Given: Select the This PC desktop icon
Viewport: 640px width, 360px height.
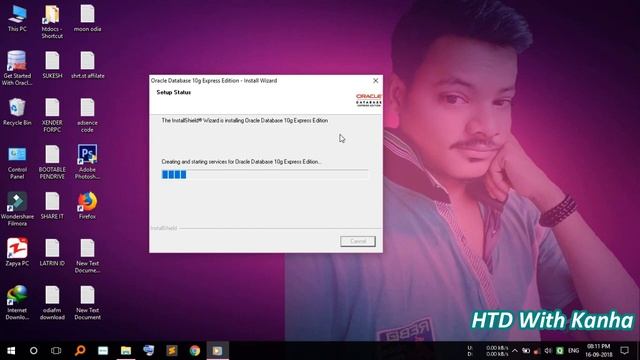Looking at the screenshot, I should point(17,18).
